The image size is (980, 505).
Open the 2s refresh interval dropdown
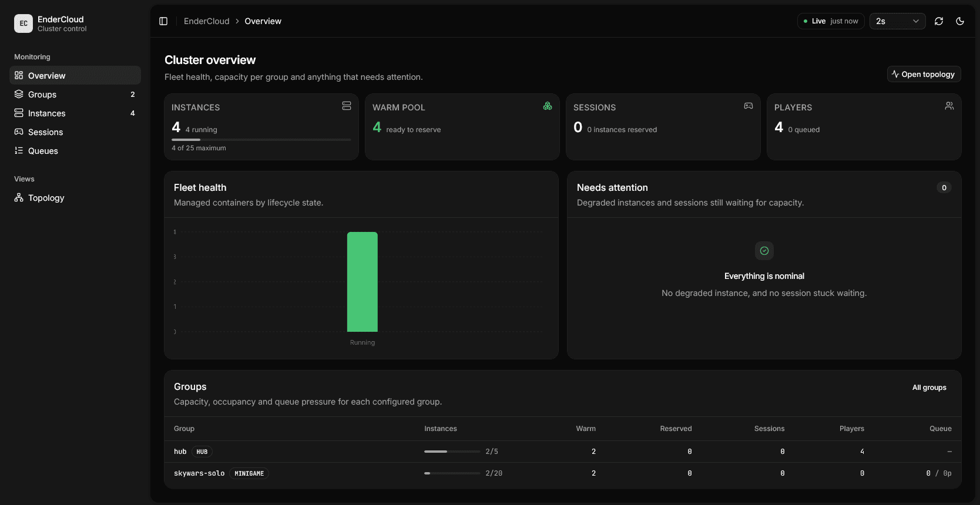[897, 21]
